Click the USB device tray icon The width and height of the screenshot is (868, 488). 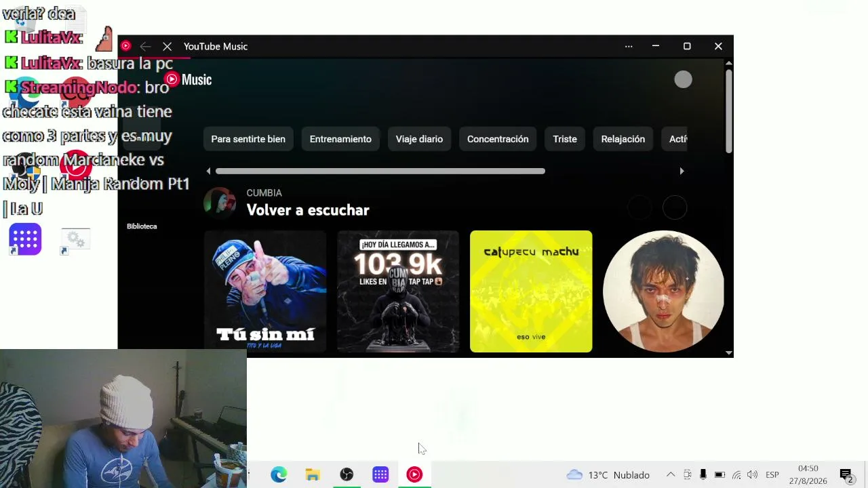pyautogui.click(x=703, y=474)
